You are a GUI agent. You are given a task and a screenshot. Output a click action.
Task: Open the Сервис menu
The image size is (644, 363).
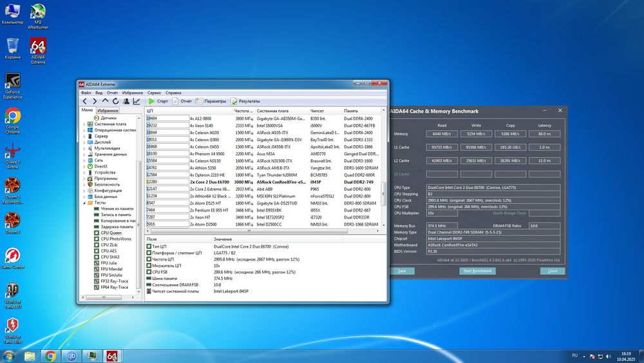coord(154,93)
